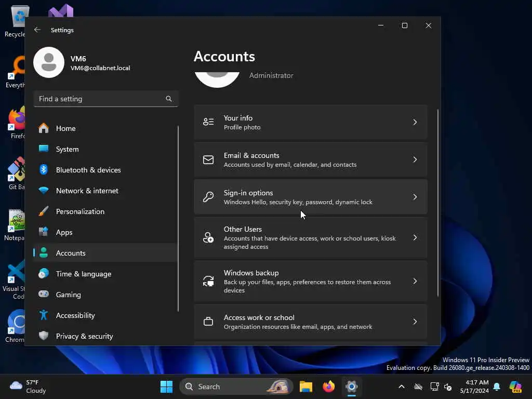Click the Chrome desktop shortcut

point(15,326)
